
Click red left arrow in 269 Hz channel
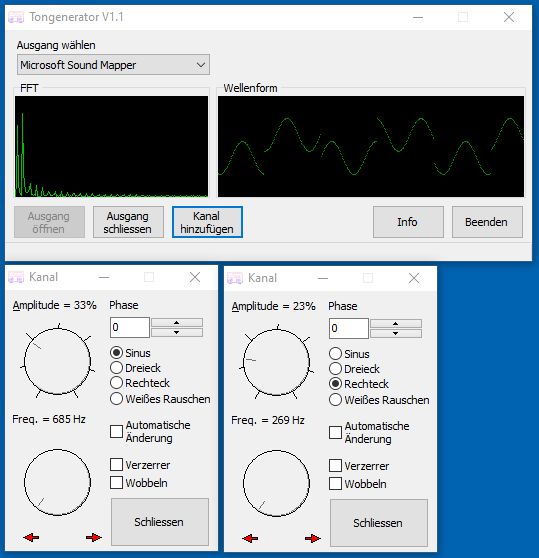point(250,538)
